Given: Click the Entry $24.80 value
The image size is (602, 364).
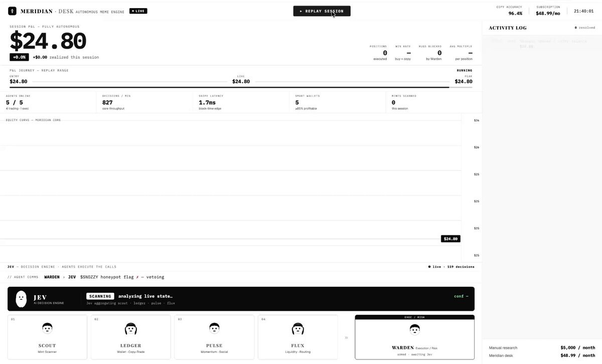Looking at the screenshot, I should (x=19, y=81).
